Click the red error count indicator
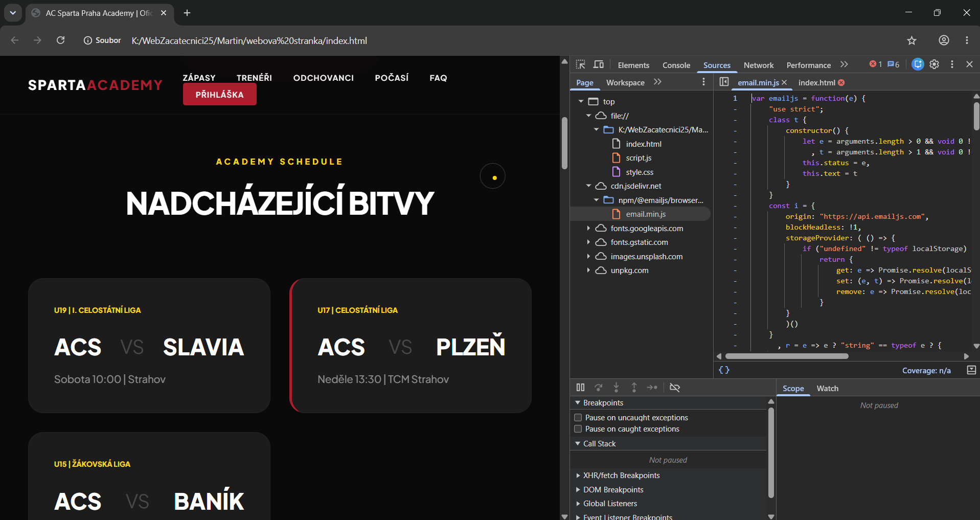 tap(876, 64)
